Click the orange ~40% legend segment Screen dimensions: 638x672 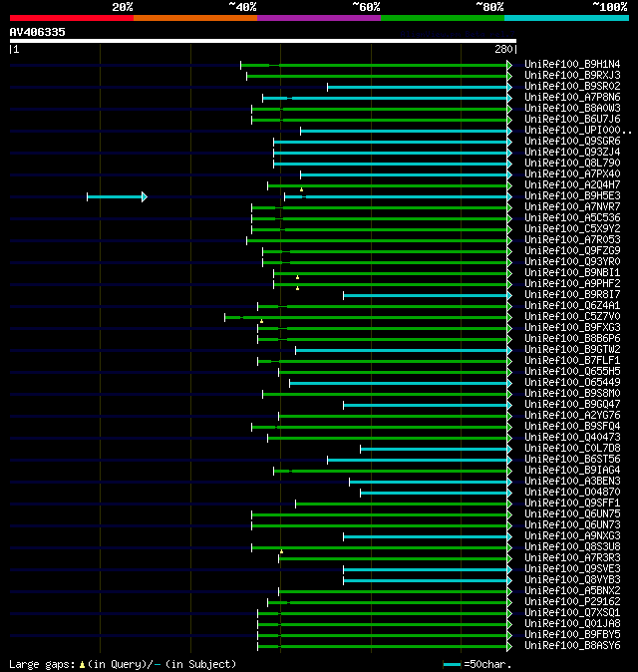(195, 18)
